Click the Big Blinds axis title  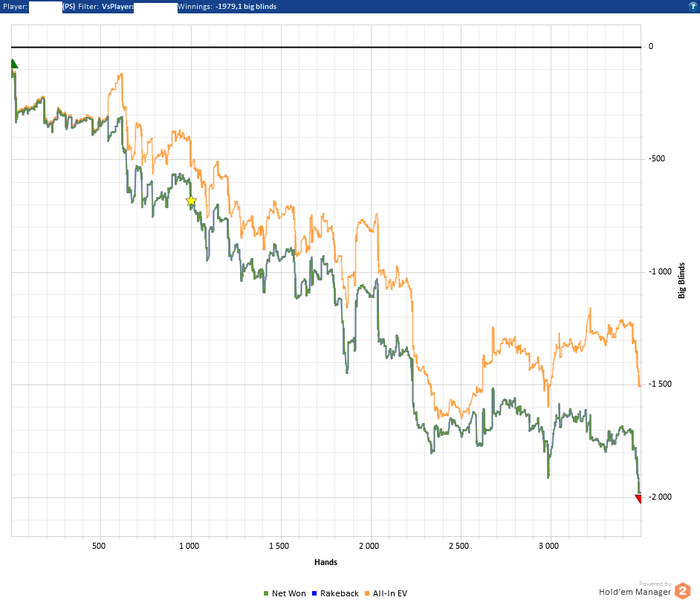click(681, 281)
